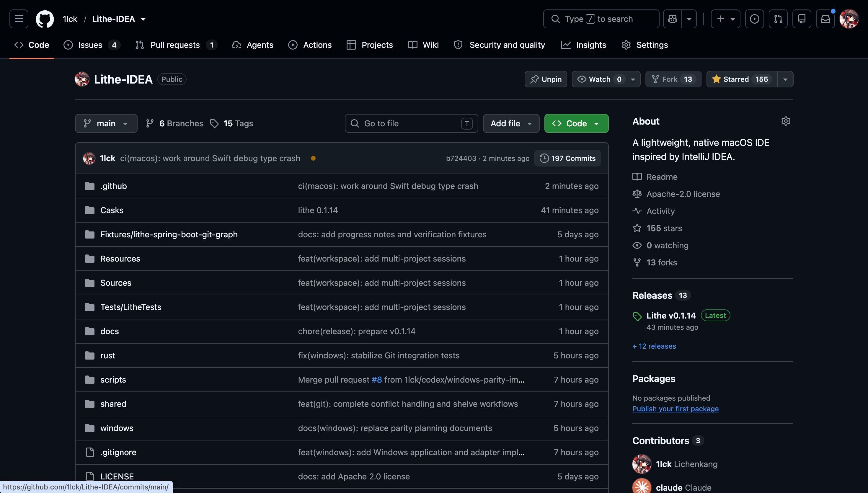Click the Sources folder icon

(90, 283)
